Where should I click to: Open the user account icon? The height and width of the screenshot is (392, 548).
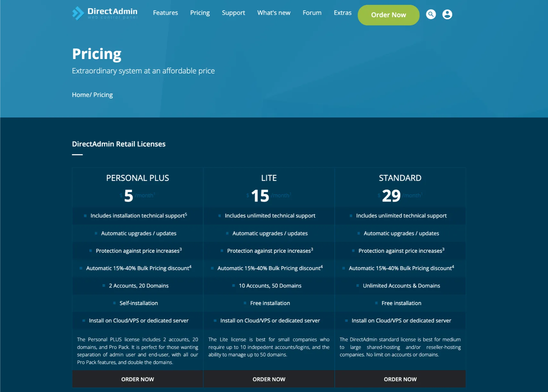(x=447, y=14)
